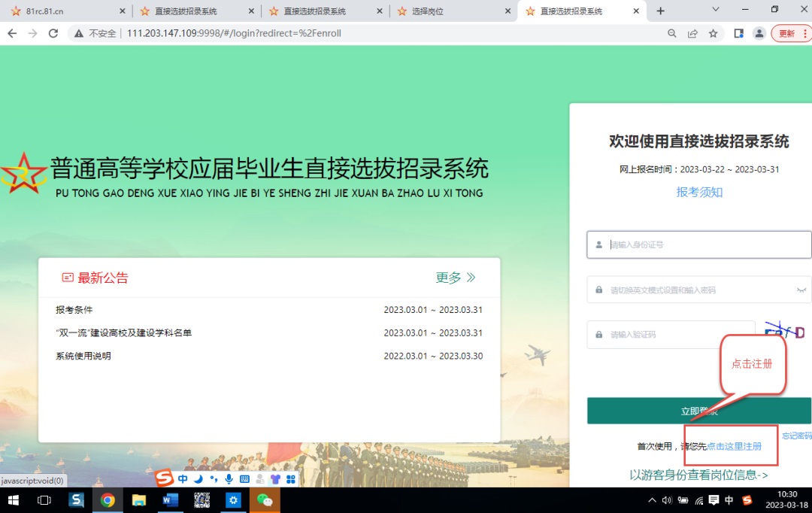Expand announcements via 更多 chevron link
The height and width of the screenshot is (513, 812).
456,278
